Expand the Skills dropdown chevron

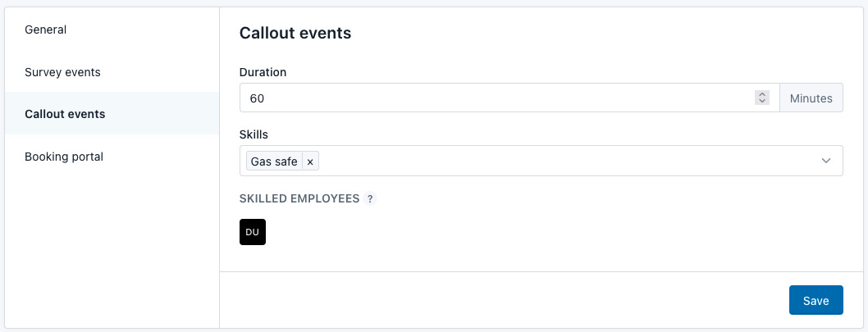point(826,161)
